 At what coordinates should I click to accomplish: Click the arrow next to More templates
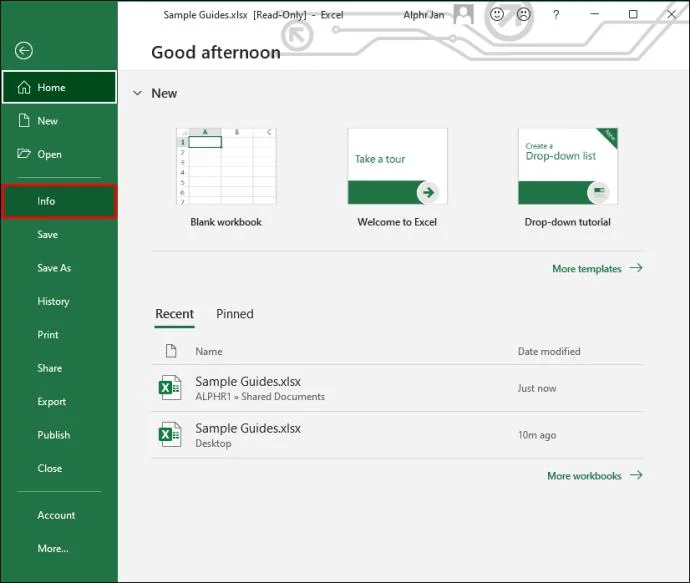pos(636,268)
